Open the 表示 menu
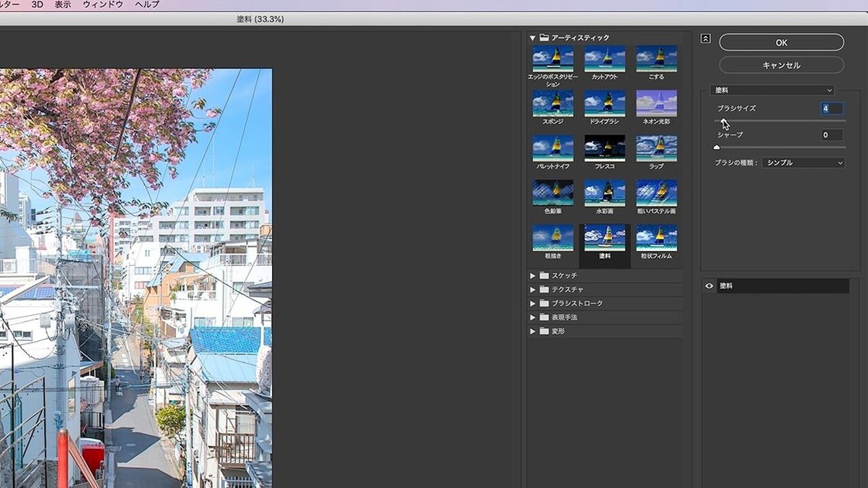This screenshot has width=868, height=488. pos(63,4)
